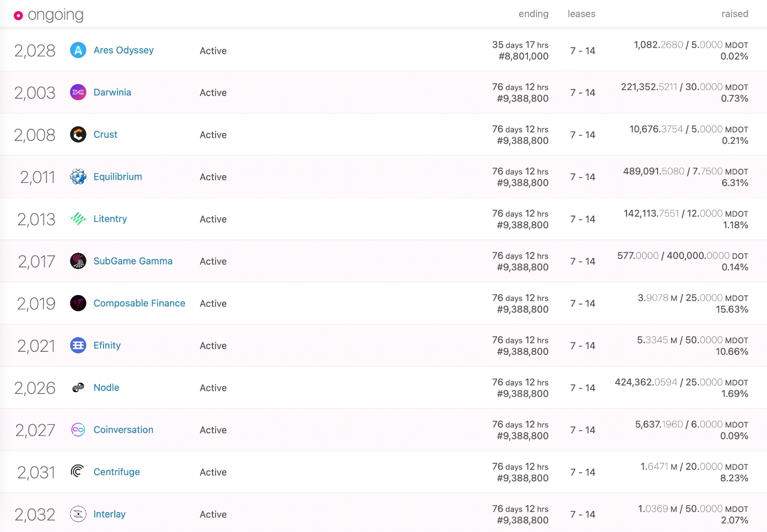Screen dimensions: 767x532
Task: Click the Equilibrium blue cube logo
Action: (78, 176)
